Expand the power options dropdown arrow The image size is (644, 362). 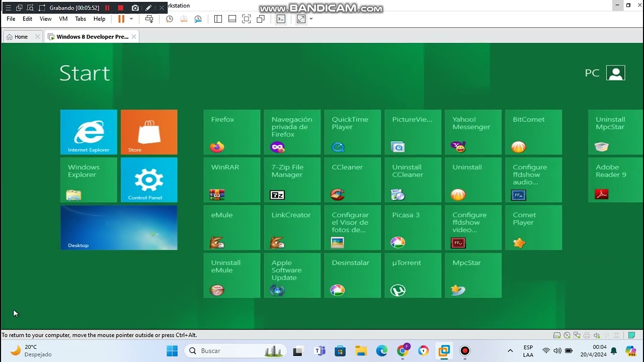tap(131, 19)
